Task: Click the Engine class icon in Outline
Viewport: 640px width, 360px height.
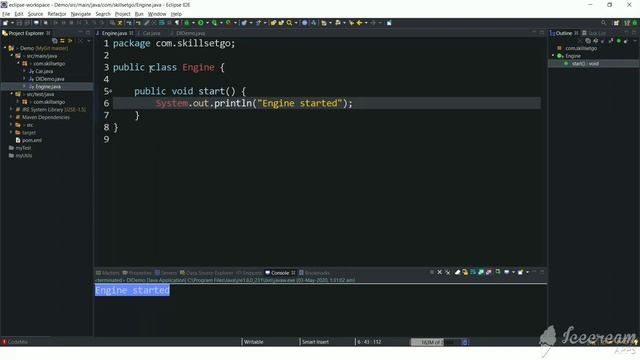Action: [x=560, y=56]
